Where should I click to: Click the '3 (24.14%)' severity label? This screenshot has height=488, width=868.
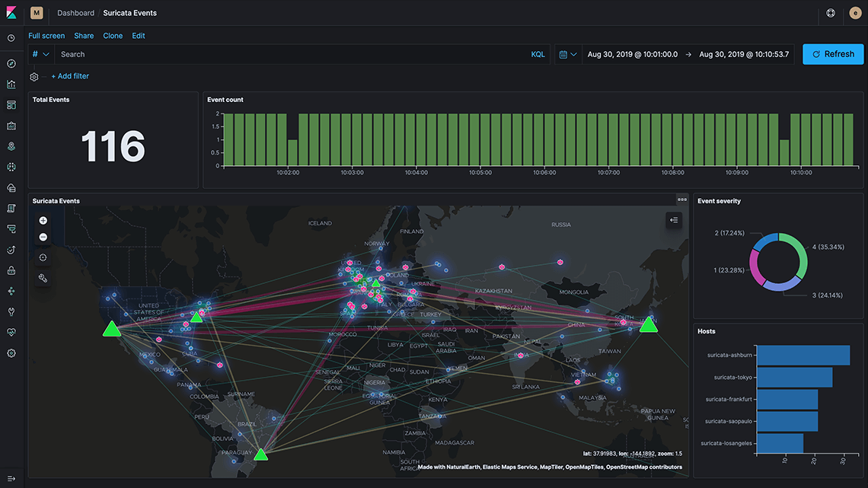827,295
